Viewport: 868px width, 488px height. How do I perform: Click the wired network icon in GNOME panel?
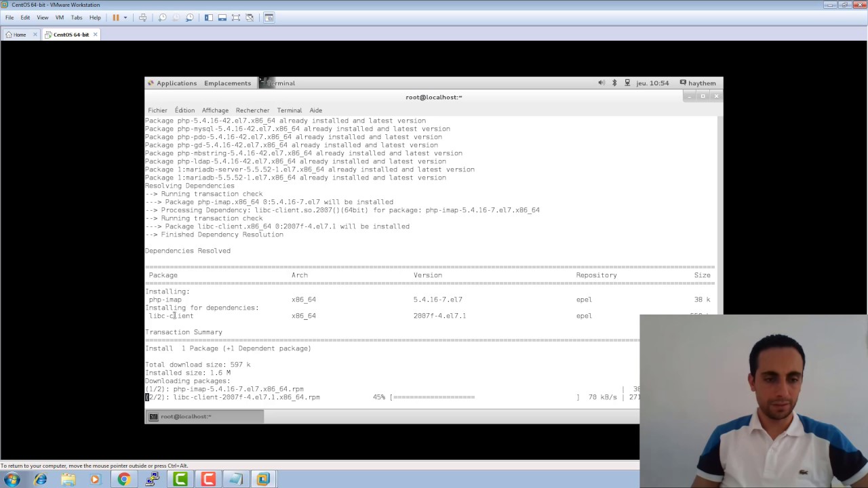tap(627, 83)
